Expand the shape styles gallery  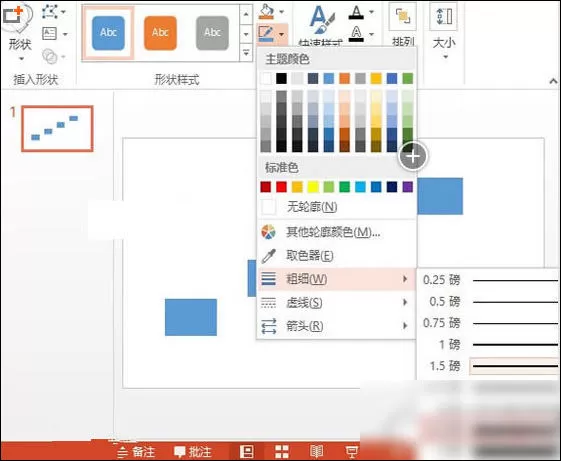pos(246,53)
